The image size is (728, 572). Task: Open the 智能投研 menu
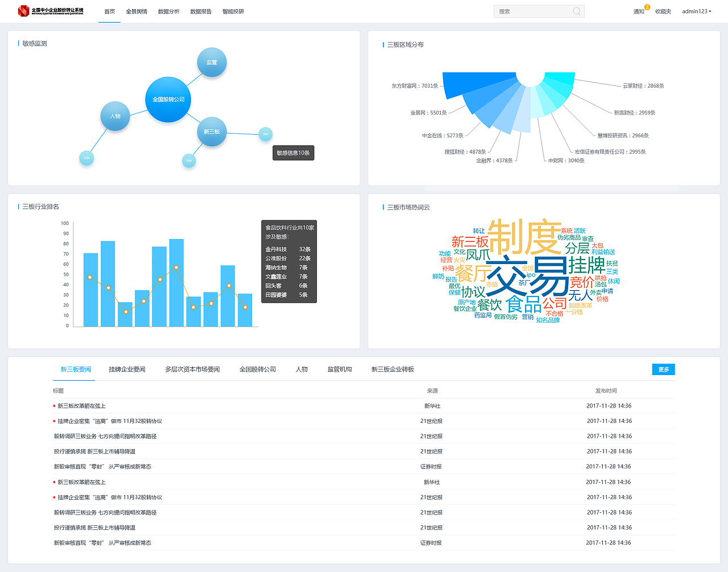click(x=233, y=11)
